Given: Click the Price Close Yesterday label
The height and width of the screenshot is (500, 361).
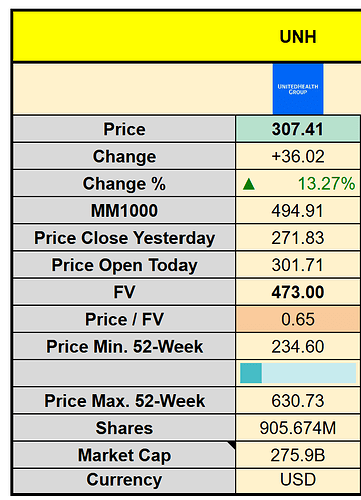Looking at the screenshot, I should point(124,238).
